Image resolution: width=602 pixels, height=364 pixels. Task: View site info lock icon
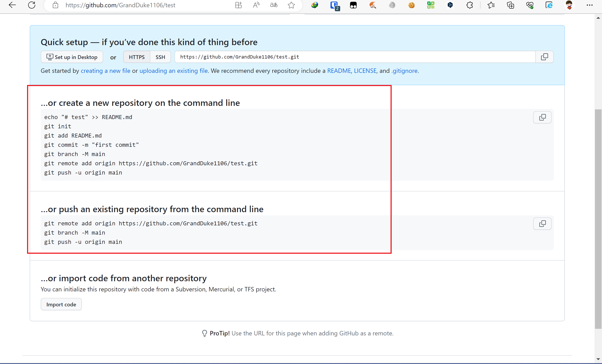[55, 5]
